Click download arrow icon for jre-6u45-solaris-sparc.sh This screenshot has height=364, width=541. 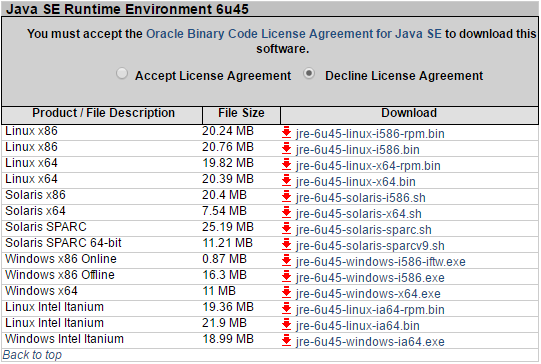coord(286,228)
